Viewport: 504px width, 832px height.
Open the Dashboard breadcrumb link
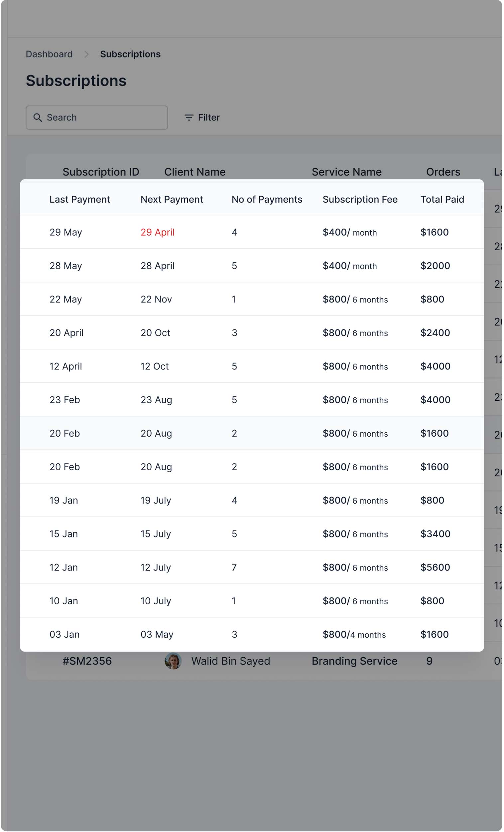click(x=49, y=54)
